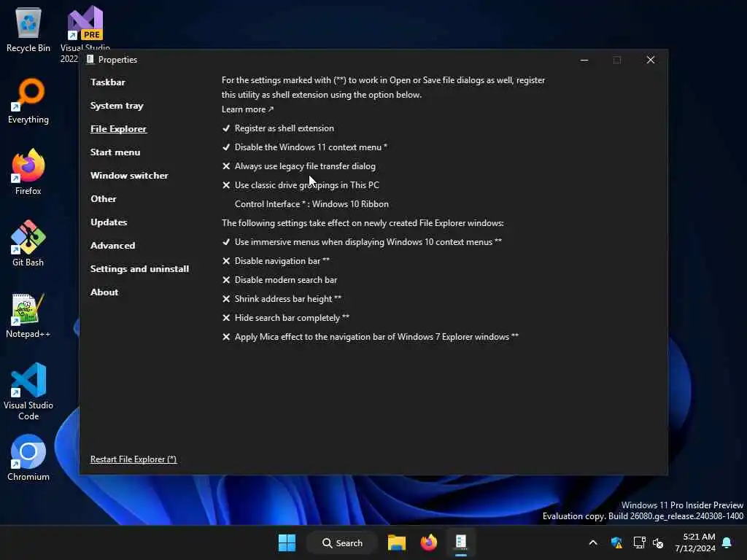Open the Windows Start button
Image resolution: width=747 pixels, height=560 pixels.
tap(287, 542)
